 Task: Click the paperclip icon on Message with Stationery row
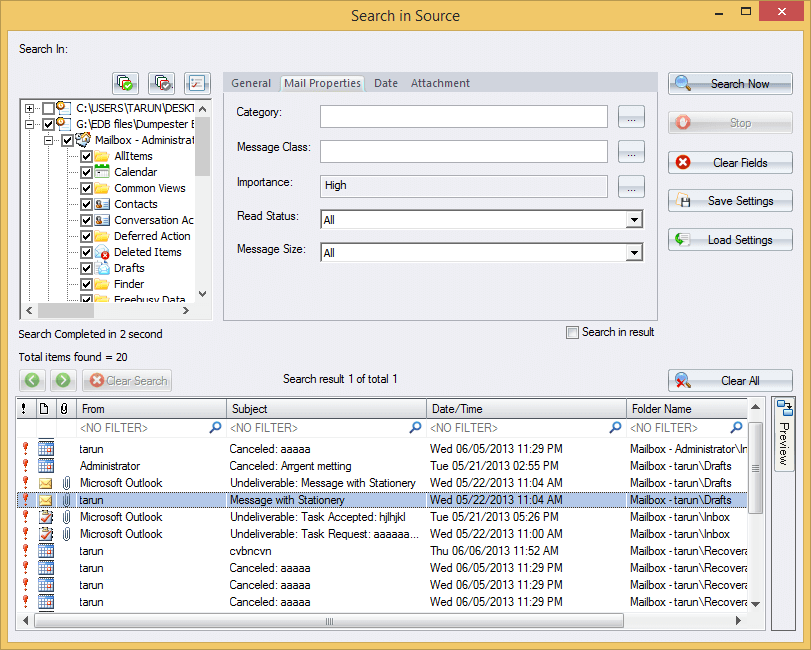pos(66,499)
